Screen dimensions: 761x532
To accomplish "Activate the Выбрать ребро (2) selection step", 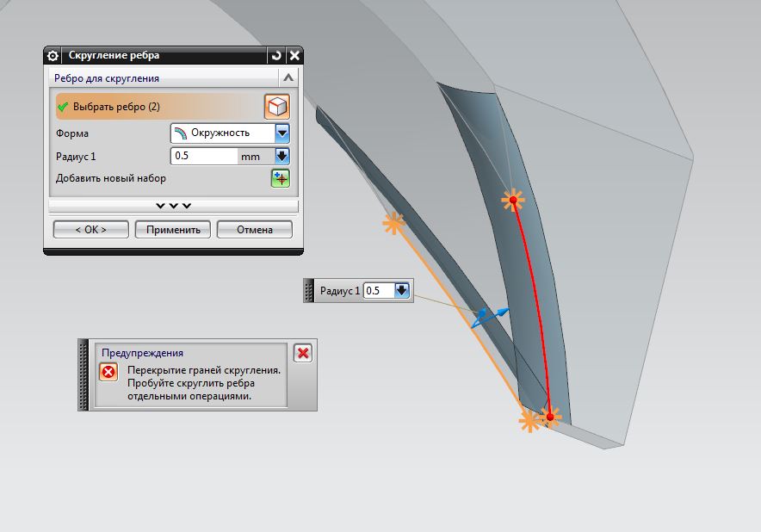I will tap(159, 107).
